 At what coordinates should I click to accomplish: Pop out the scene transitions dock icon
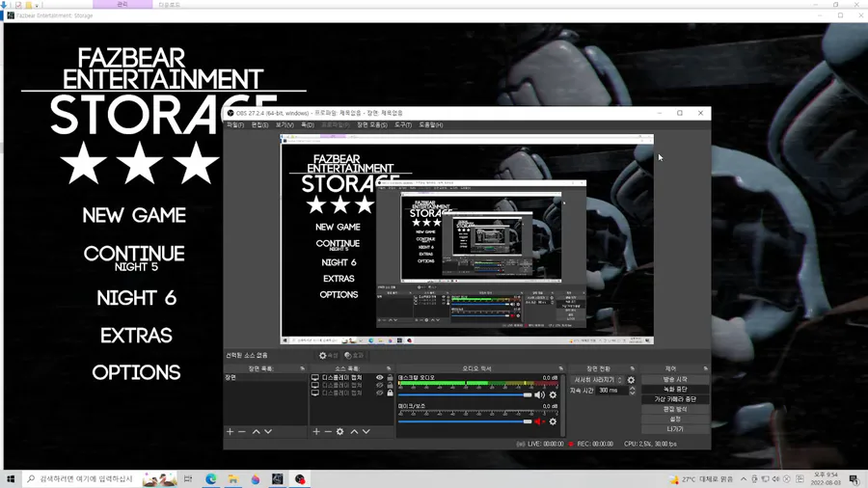[632, 368]
